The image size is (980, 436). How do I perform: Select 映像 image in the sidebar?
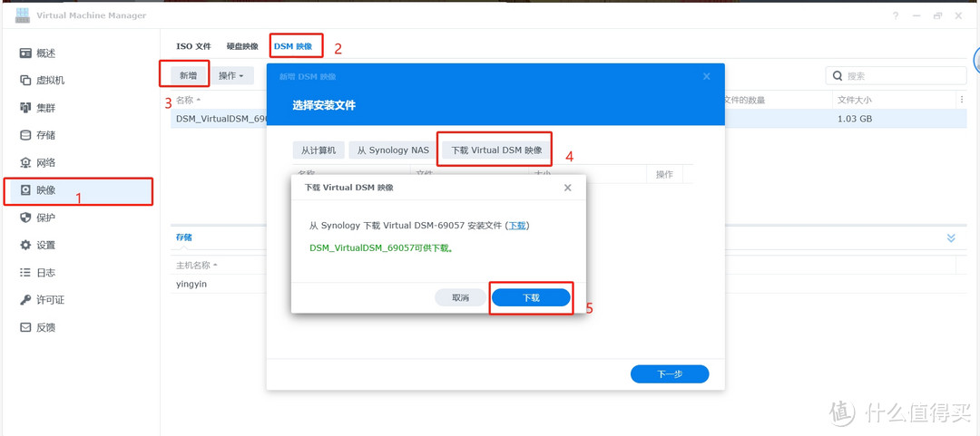80,190
